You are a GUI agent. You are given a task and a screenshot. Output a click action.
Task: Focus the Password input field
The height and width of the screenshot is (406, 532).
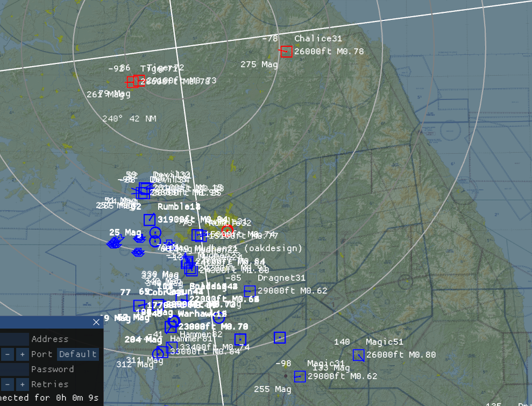[14, 369]
